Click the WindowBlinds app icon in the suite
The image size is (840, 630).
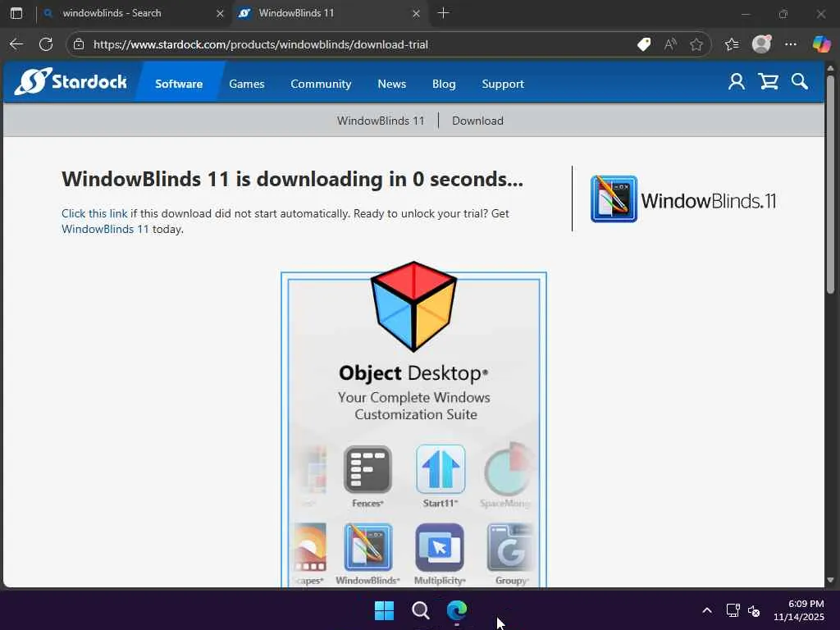coord(368,547)
